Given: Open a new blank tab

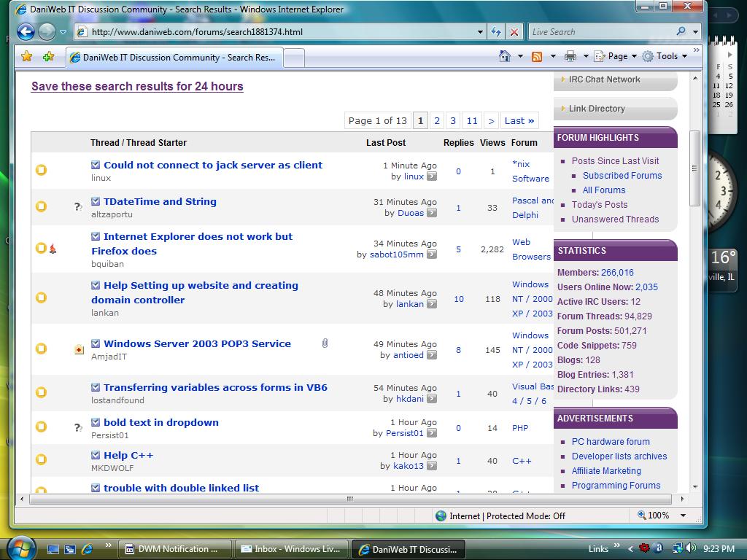Looking at the screenshot, I should [x=295, y=58].
